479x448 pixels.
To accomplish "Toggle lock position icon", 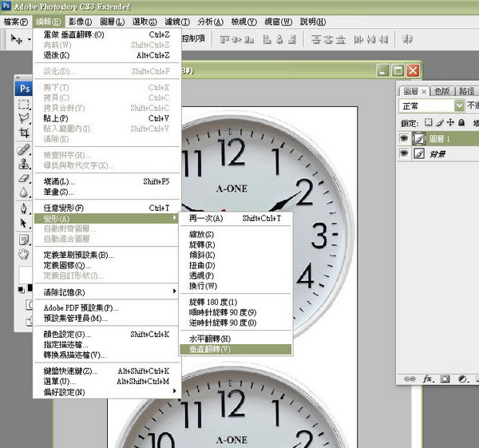I will 450,122.
